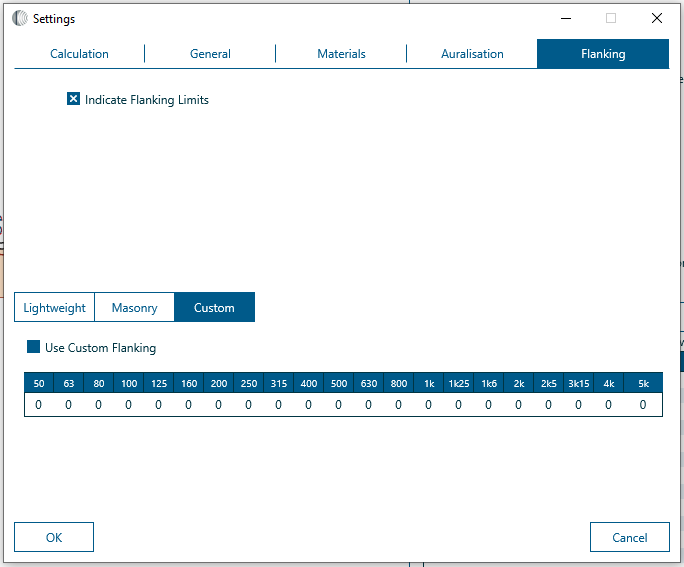Select the Auralisation tab

(x=472, y=54)
